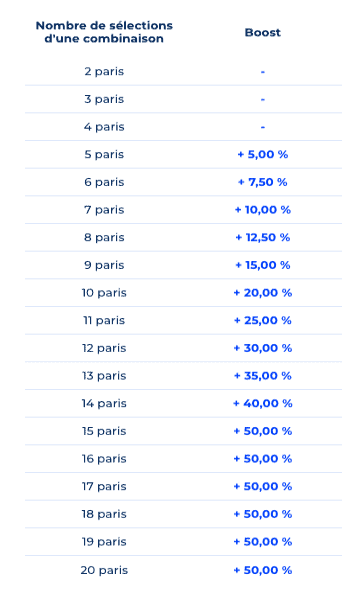Click the Boost column header
Screen dimensions: 361x606
coord(262,32)
